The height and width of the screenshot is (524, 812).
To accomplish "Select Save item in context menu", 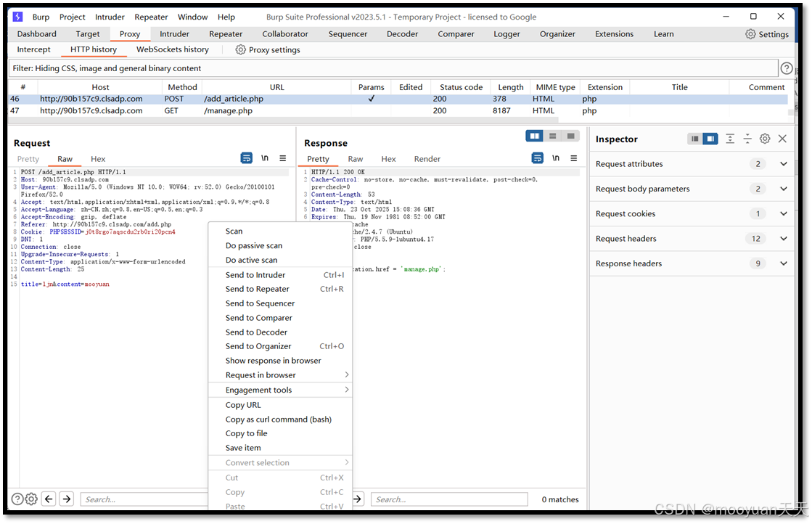I will coord(280,448).
